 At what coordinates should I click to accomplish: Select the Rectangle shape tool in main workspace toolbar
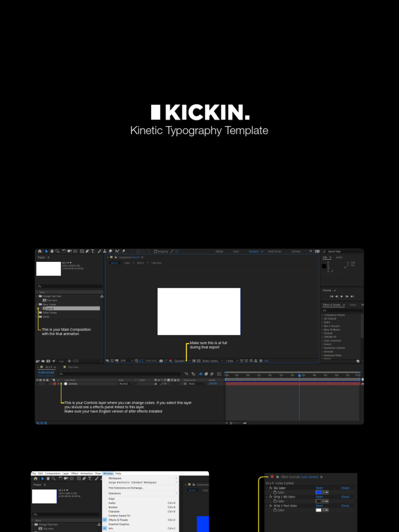pyautogui.click(x=82, y=251)
